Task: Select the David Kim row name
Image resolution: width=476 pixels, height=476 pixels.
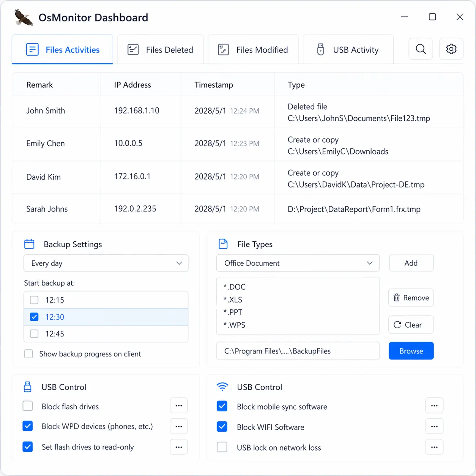Action: [x=43, y=177]
